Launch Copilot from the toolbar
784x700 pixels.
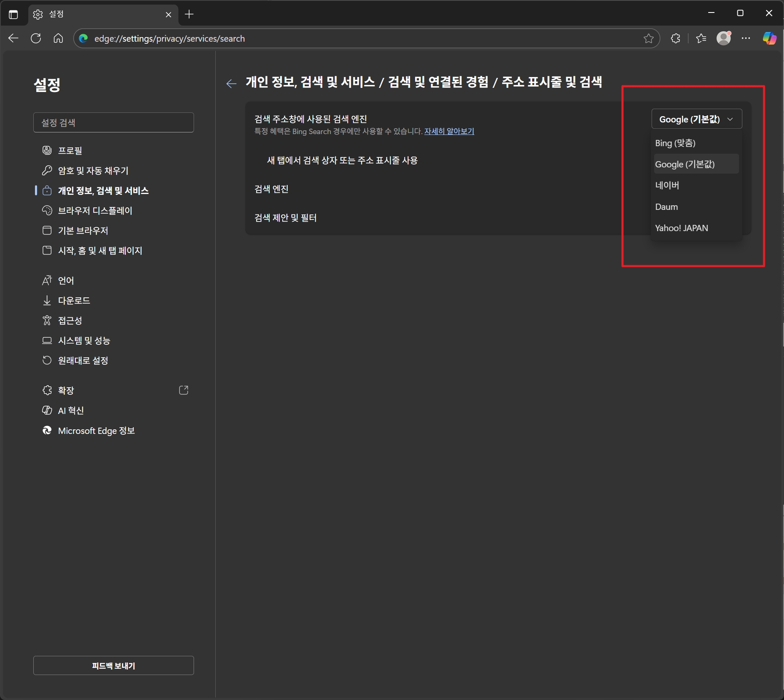coord(769,38)
